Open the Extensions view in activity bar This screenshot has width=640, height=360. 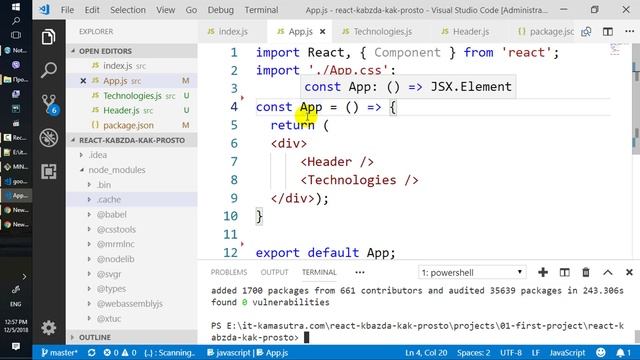49,171
